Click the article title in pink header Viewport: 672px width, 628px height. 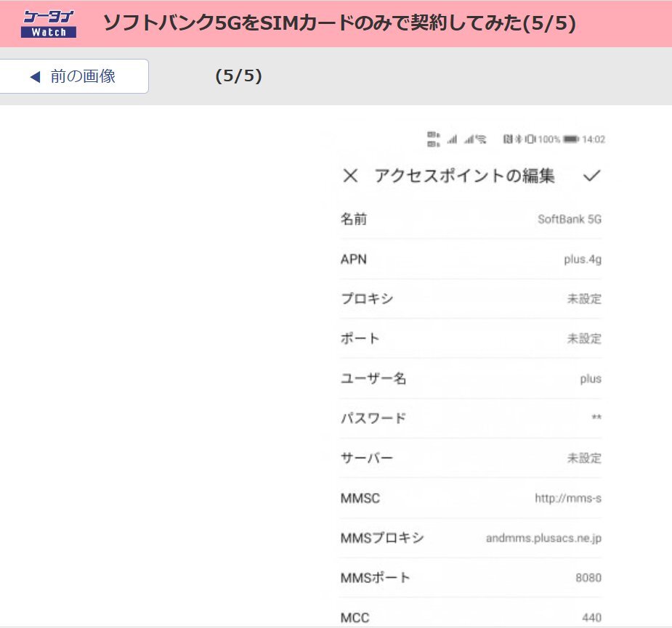(x=339, y=23)
